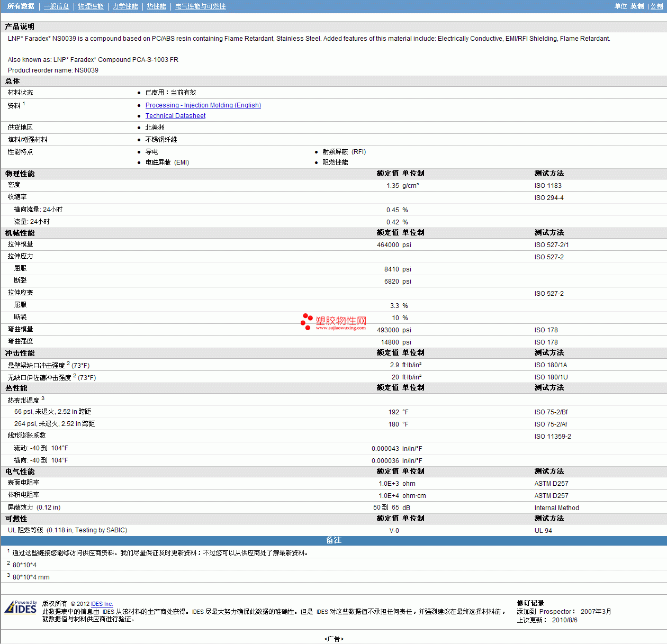Click the <广告> text at the bottom
667x644 pixels.
tap(334, 639)
